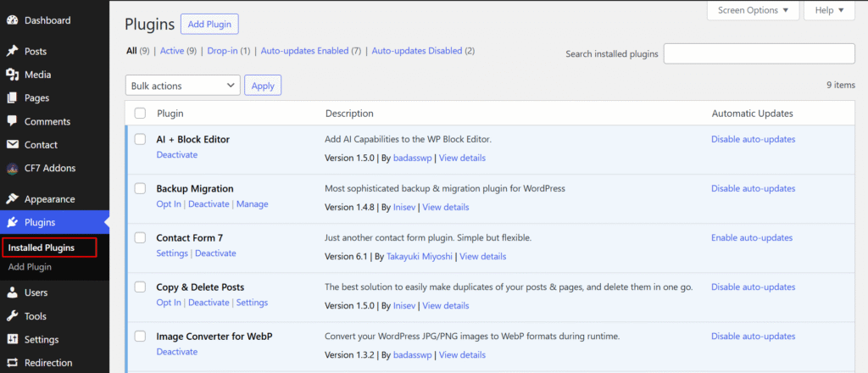This screenshot has width=868, height=373.
Task: Open the Bulk actions dropdown
Action: click(183, 86)
